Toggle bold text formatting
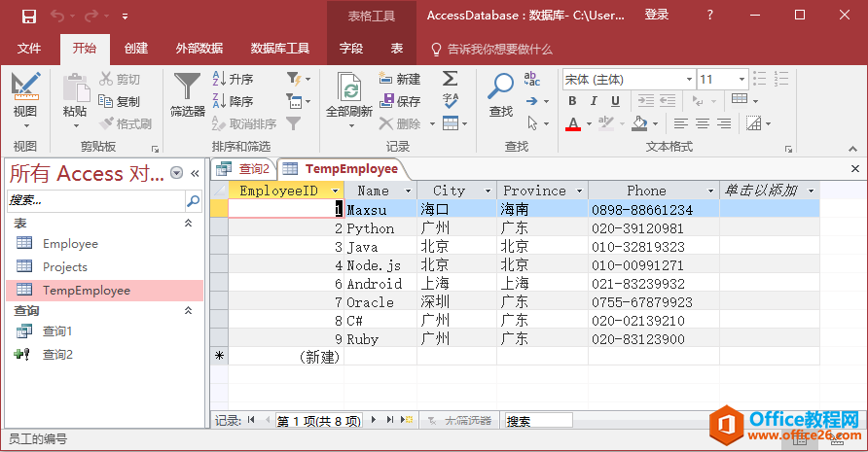The width and height of the screenshot is (868, 452). click(572, 101)
